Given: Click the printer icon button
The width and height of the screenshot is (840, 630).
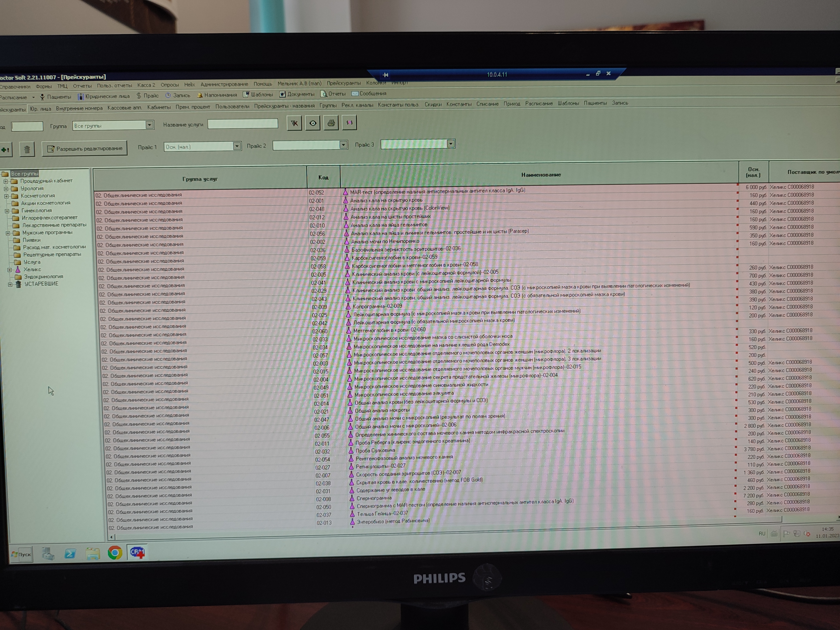Looking at the screenshot, I should pos(331,123).
